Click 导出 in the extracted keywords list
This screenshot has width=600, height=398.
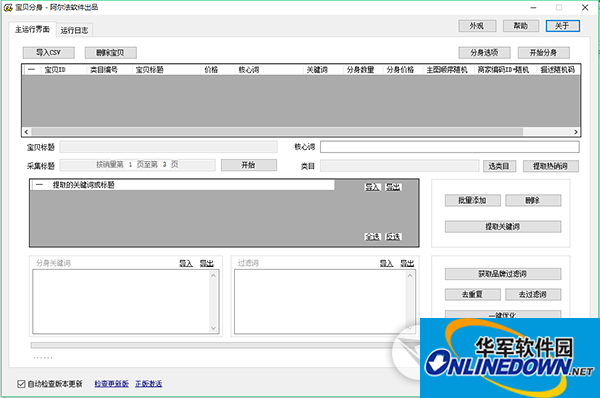(x=393, y=187)
